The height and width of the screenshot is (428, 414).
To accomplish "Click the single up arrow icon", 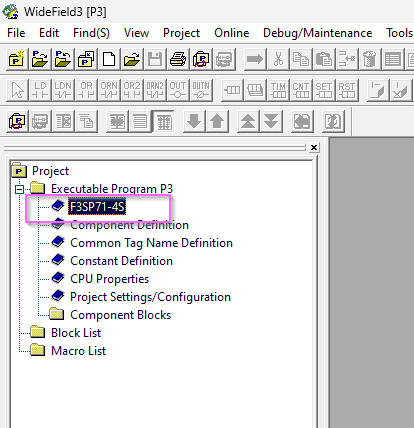I will point(217,121).
